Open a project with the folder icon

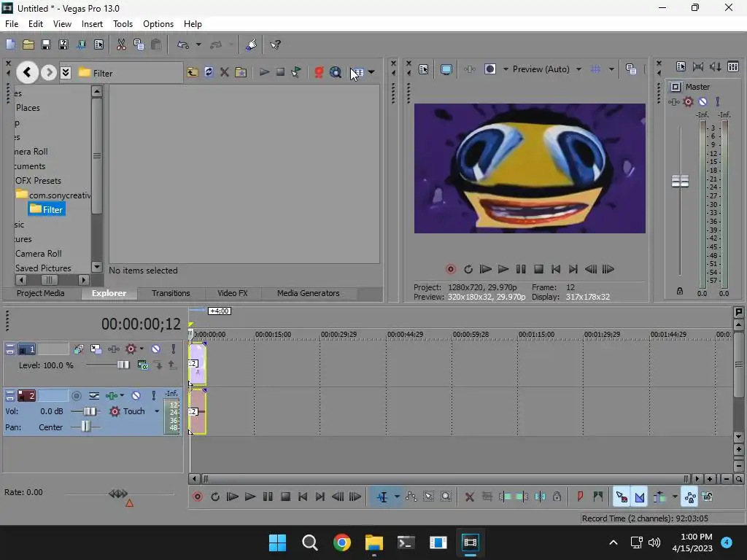point(28,44)
